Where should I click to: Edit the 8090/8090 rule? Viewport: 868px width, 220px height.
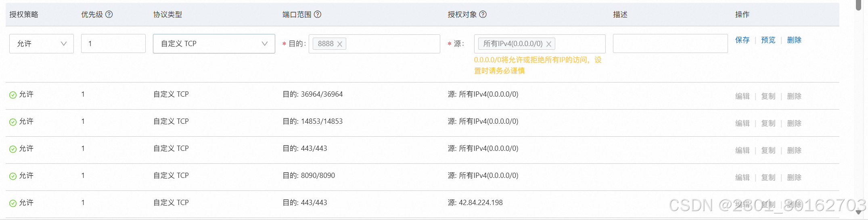click(x=742, y=178)
